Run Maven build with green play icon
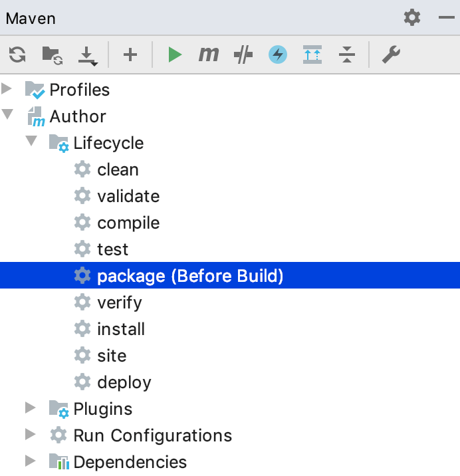Viewport: 460px width, 476px height. pyautogui.click(x=175, y=55)
